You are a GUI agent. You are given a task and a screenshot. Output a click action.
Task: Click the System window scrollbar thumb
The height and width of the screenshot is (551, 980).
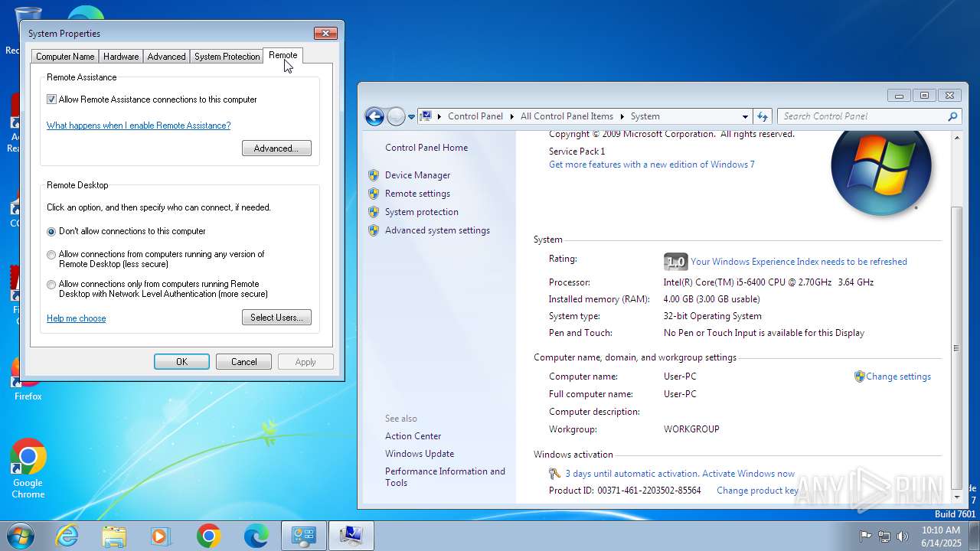tap(955, 348)
